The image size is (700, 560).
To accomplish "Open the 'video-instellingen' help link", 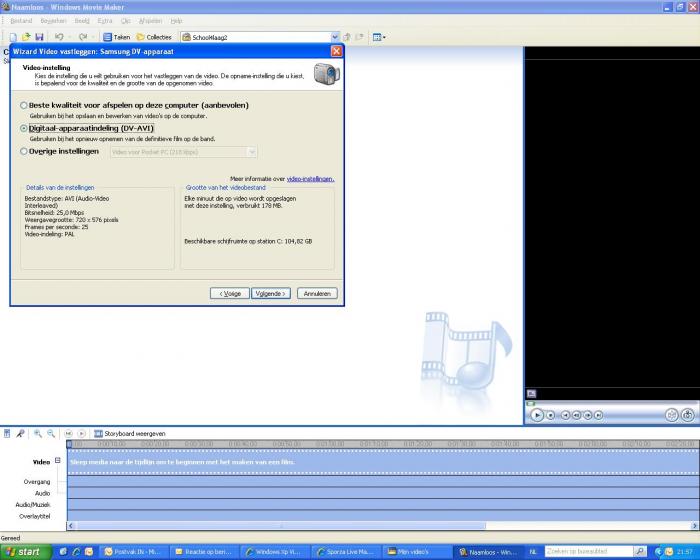I will point(310,179).
